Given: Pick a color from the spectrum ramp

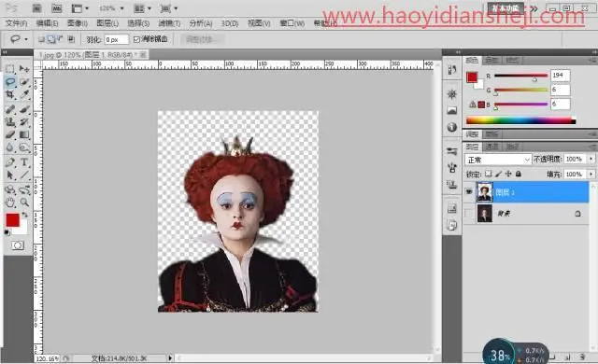Looking at the screenshot, I should [x=521, y=121].
